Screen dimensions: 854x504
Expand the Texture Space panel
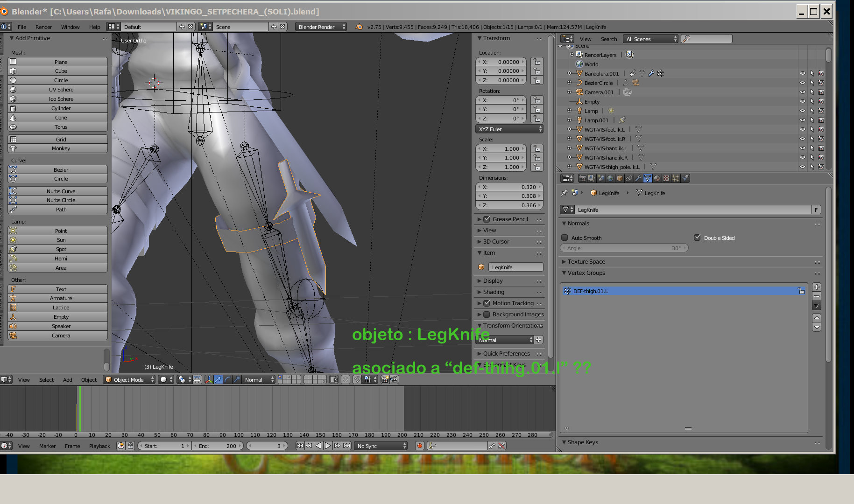(x=586, y=262)
